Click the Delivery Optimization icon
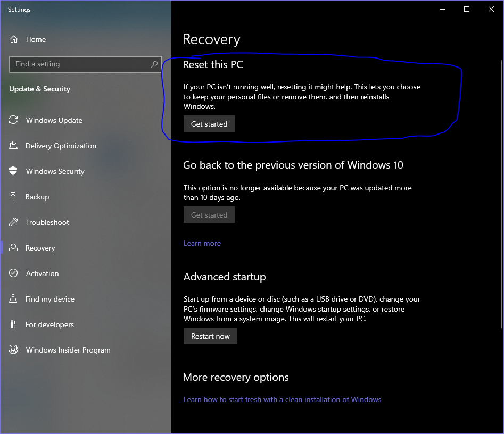504x434 pixels. coord(13,146)
